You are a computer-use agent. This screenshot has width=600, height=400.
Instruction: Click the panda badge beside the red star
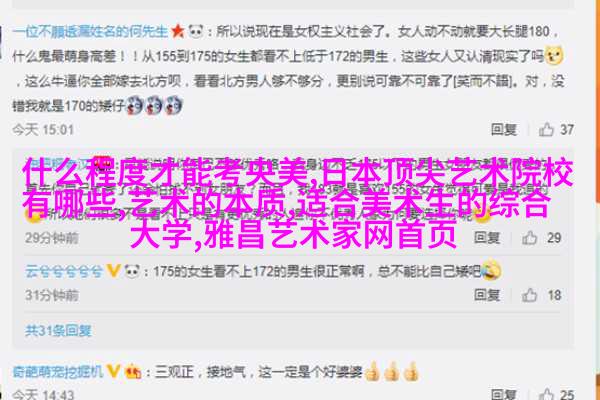coord(196,31)
